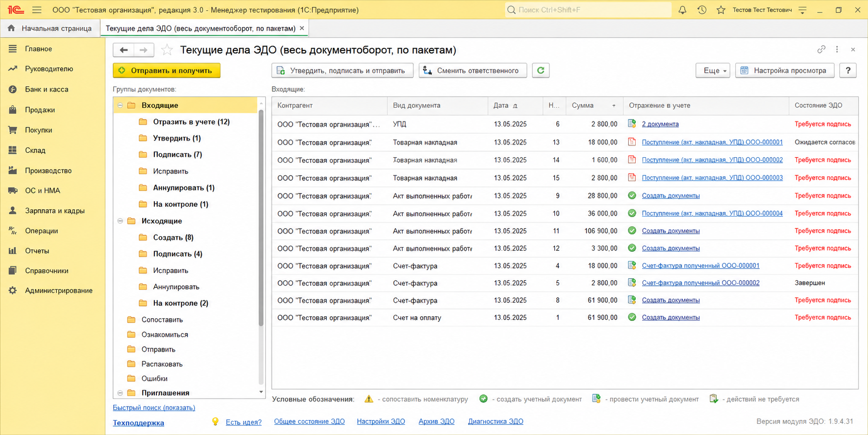868x435 pixels.
Task: Switch to Начальная страница tab
Action: (x=50, y=28)
